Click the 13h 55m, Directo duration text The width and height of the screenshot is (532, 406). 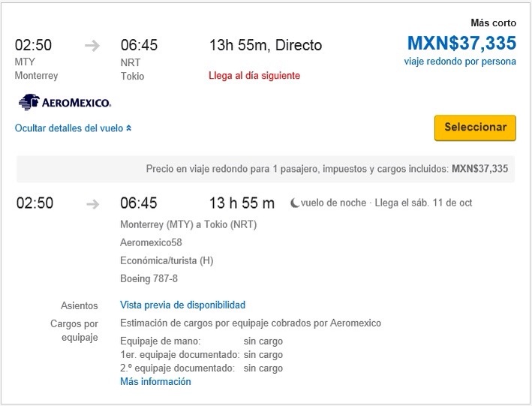[x=266, y=45]
